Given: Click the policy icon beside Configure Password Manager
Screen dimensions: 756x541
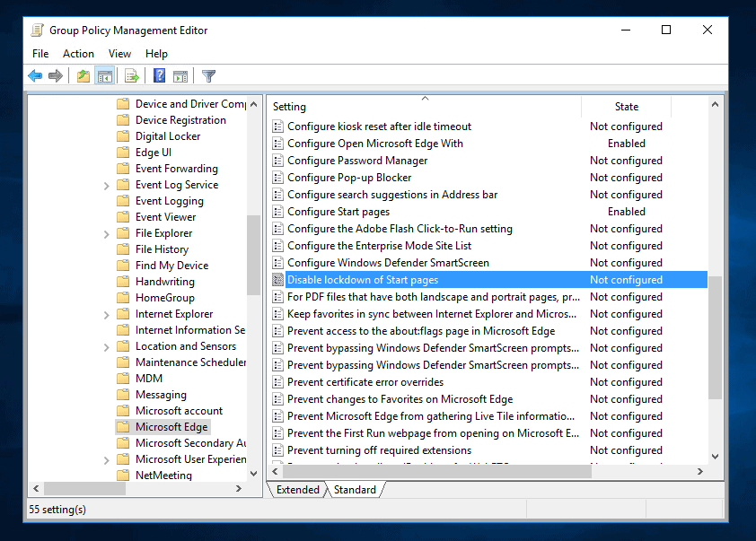Looking at the screenshot, I should 277,161.
